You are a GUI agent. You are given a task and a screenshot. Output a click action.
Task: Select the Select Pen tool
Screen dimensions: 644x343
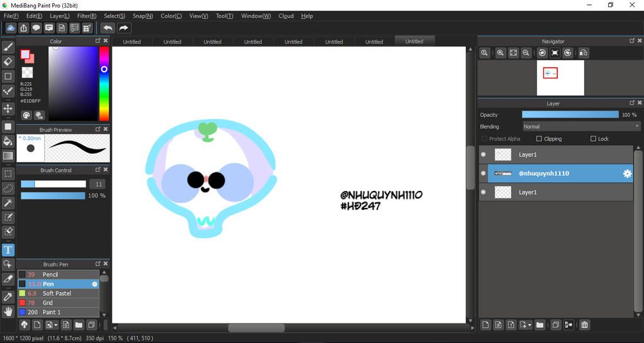[8, 217]
